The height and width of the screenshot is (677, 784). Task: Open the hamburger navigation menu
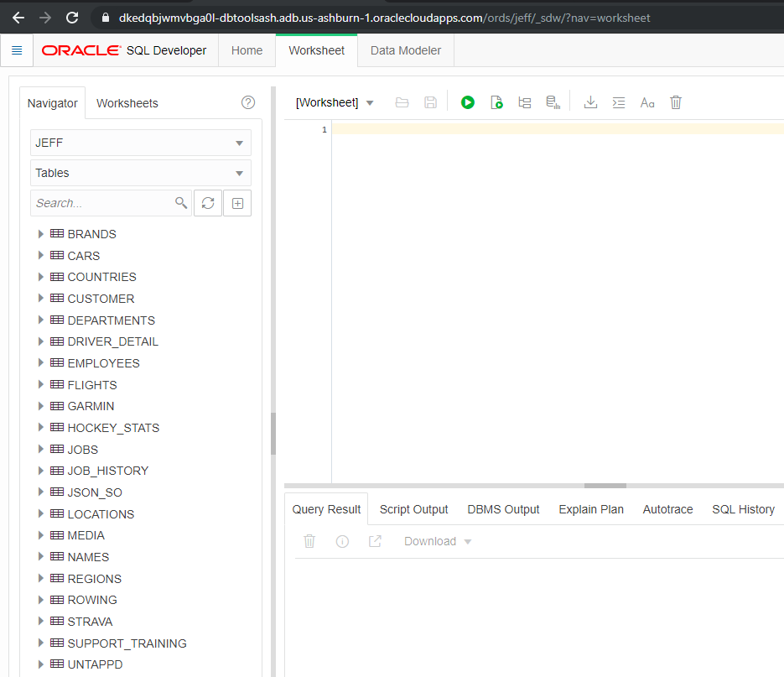(17, 50)
